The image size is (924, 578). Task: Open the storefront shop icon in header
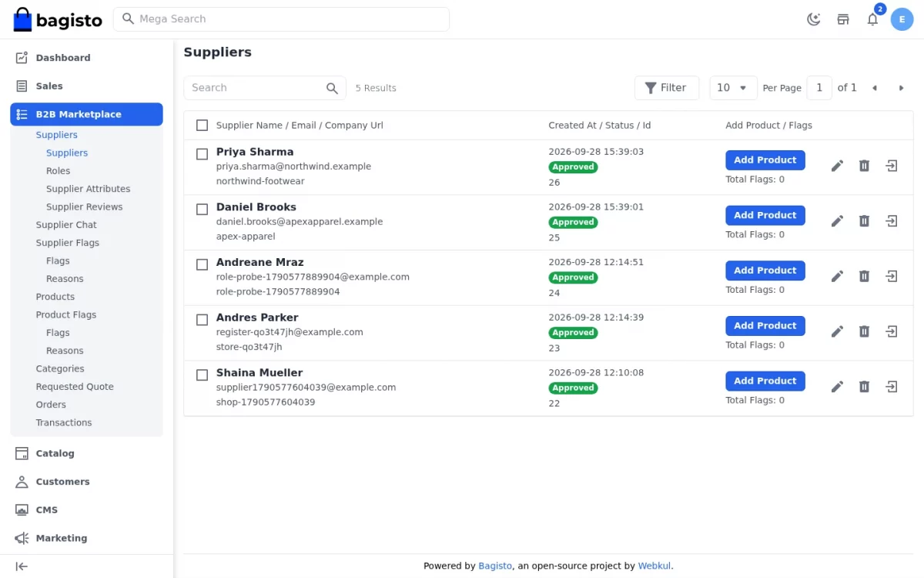[843, 19]
